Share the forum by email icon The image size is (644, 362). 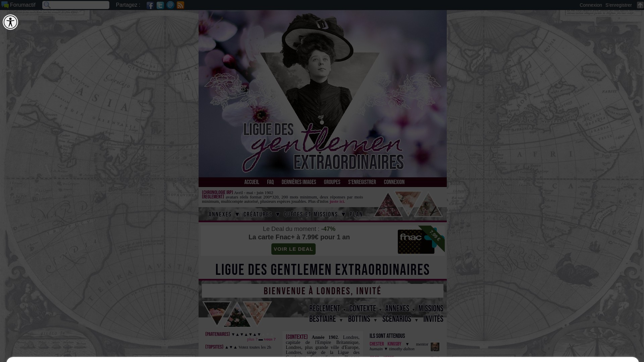point(170,5)
